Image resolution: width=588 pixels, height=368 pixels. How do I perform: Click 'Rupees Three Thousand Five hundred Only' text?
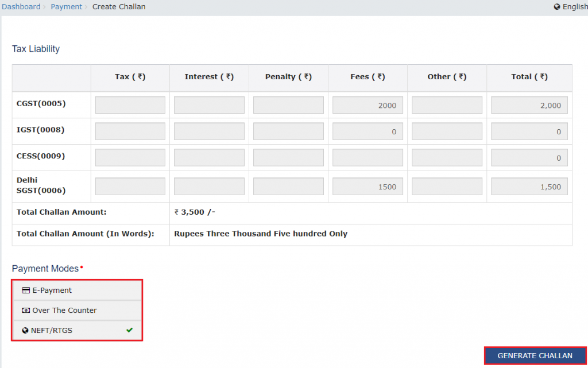[261, 234]
